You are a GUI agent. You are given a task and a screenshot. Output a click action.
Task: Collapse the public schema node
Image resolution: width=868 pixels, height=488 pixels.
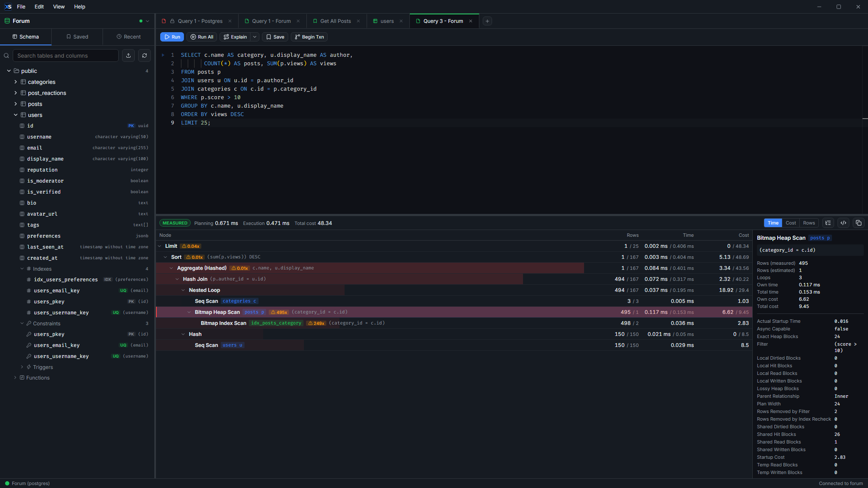pos(9,71)
